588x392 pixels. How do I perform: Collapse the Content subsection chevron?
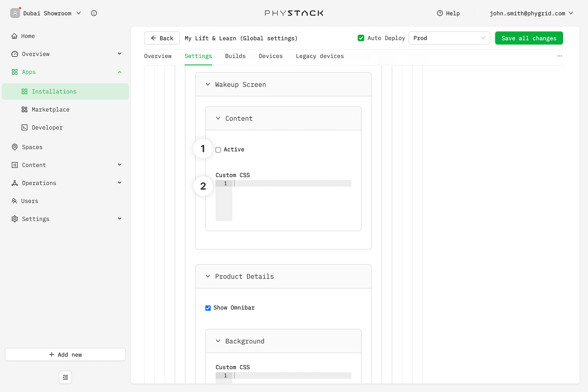coord(218,118)
